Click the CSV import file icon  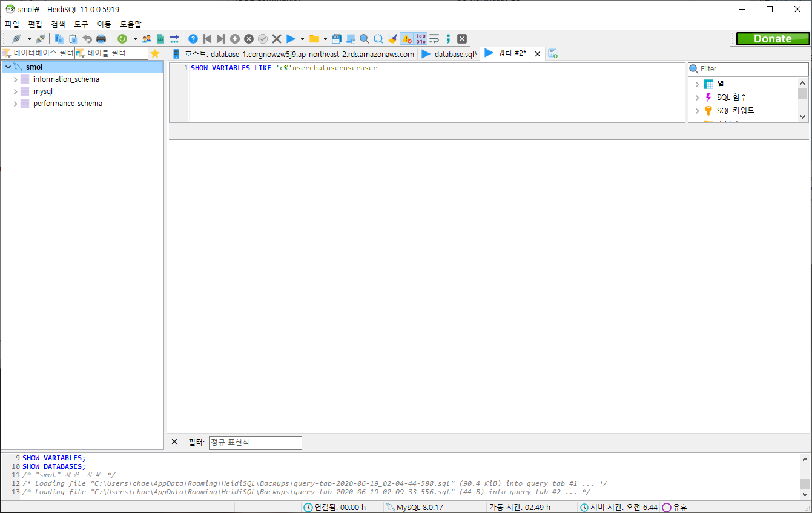tap(160, 39)
